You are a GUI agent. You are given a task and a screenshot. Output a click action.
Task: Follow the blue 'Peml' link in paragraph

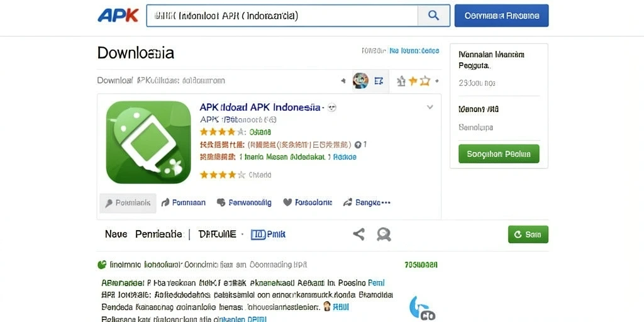tap(376, 283)
